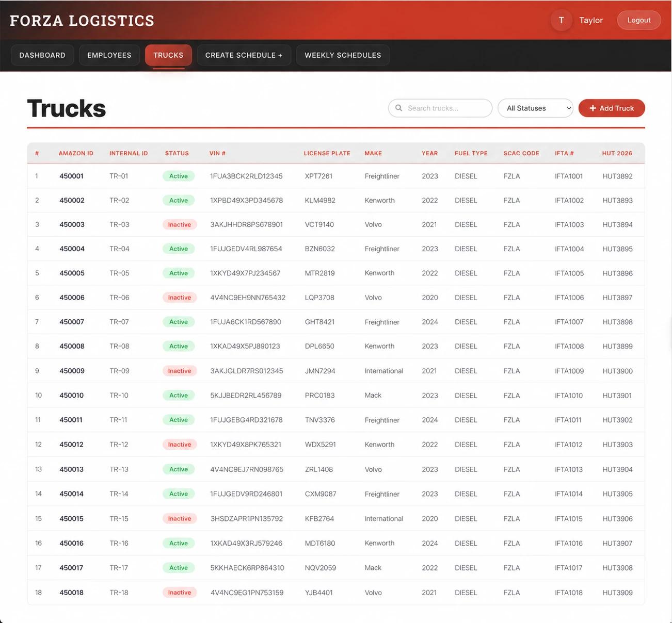Click Mack make for TR-10

(x=373, y=395)
